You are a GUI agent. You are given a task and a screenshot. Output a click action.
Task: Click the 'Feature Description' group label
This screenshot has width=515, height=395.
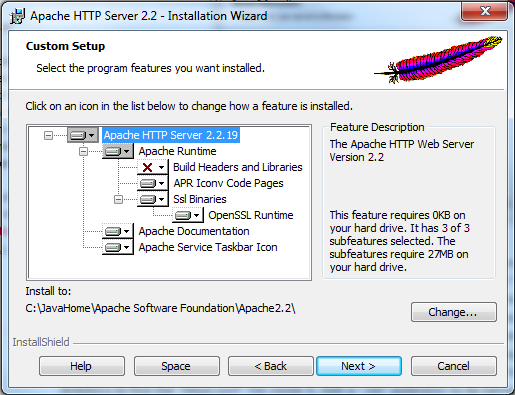pyautogui.click(x=377, y=127)
